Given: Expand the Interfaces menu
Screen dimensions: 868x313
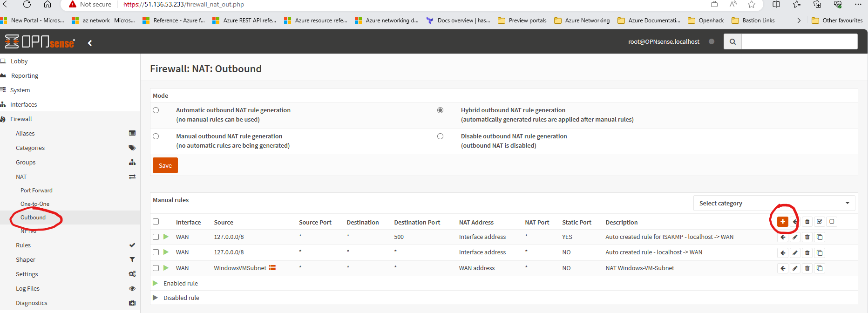Looking at the screenshot, I should [x=70, y=104].
